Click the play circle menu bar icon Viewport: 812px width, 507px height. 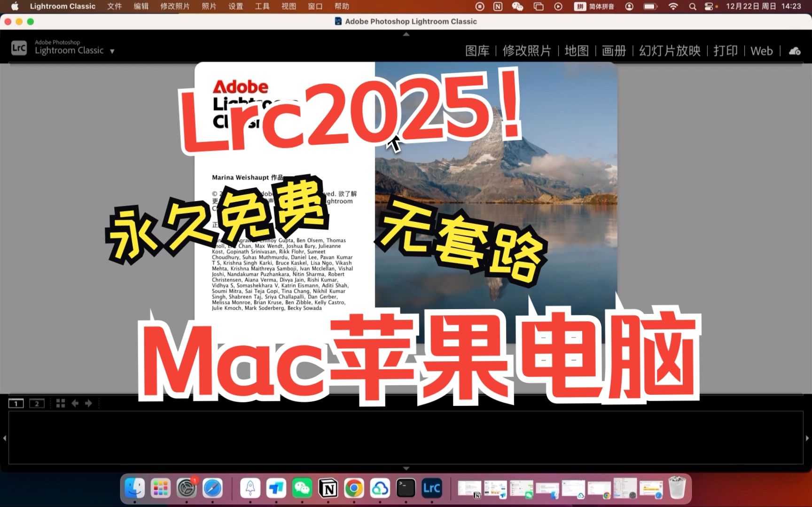click(x=558, y=6)
